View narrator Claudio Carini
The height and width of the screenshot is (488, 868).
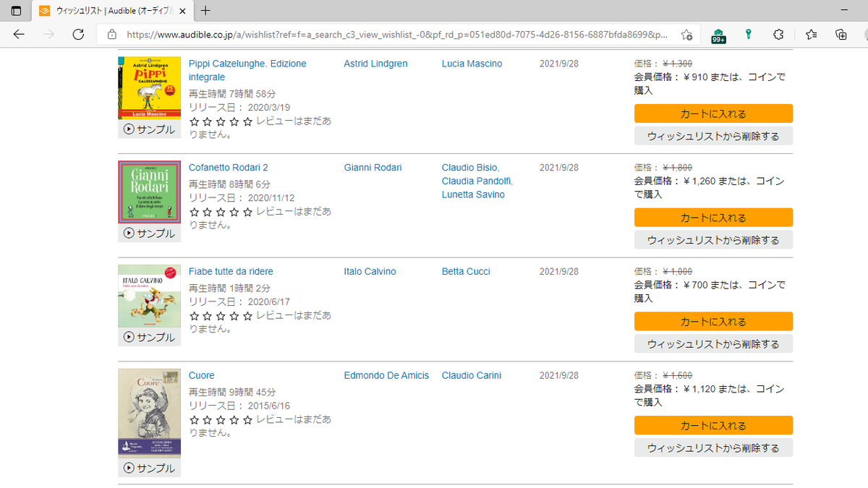pos(472,375)
